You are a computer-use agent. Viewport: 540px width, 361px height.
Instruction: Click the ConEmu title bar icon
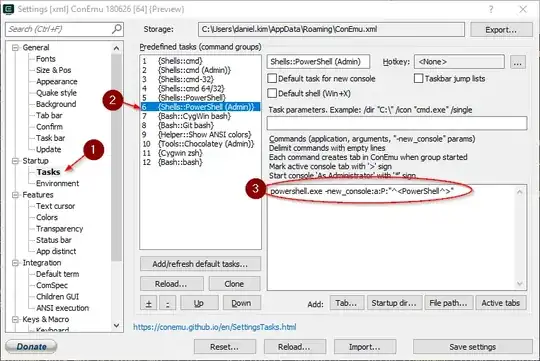pyautogui.click(x=8, y=9)
